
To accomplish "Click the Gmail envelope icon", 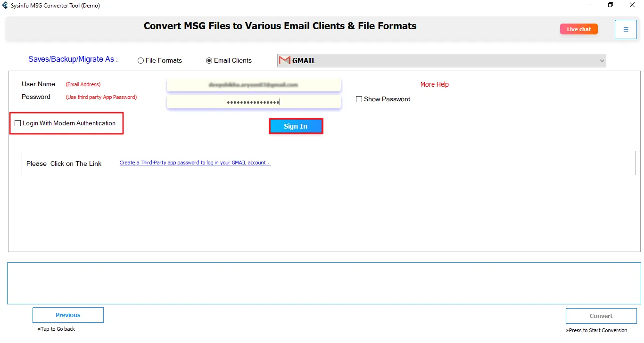I will point(284,60).
